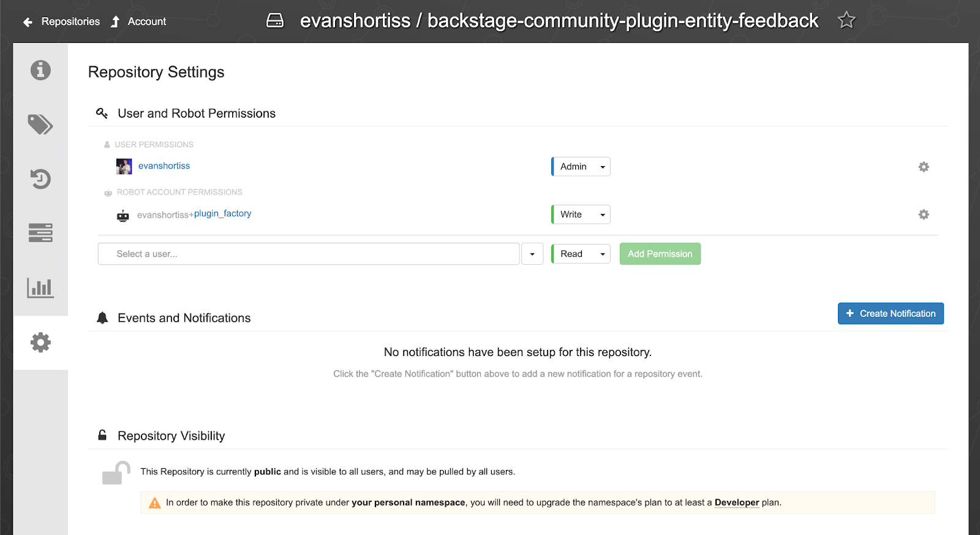This screenshot has height=535, width=980.
Task: Change evanshortiss role via Admin dropdown
Action: click(581, 167)
